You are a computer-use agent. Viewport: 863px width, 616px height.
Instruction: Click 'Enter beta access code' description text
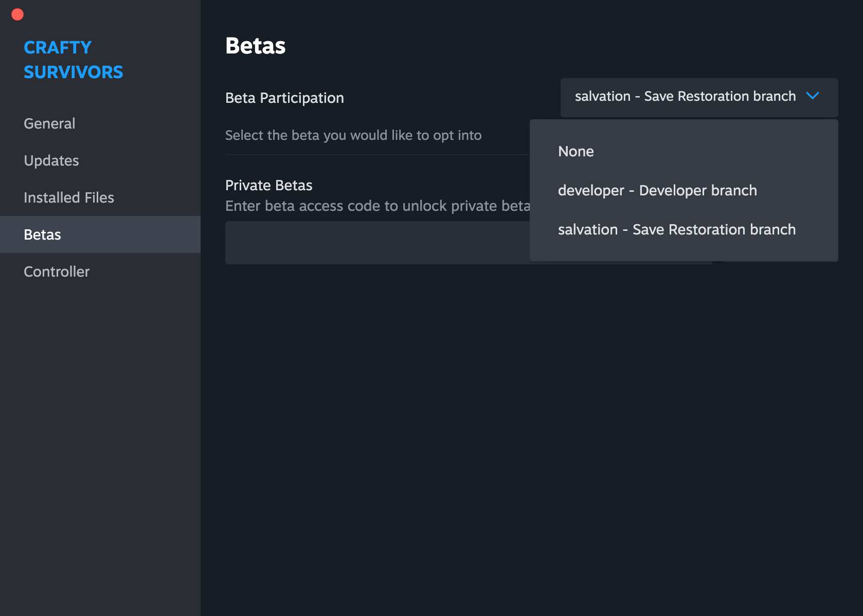377,206
